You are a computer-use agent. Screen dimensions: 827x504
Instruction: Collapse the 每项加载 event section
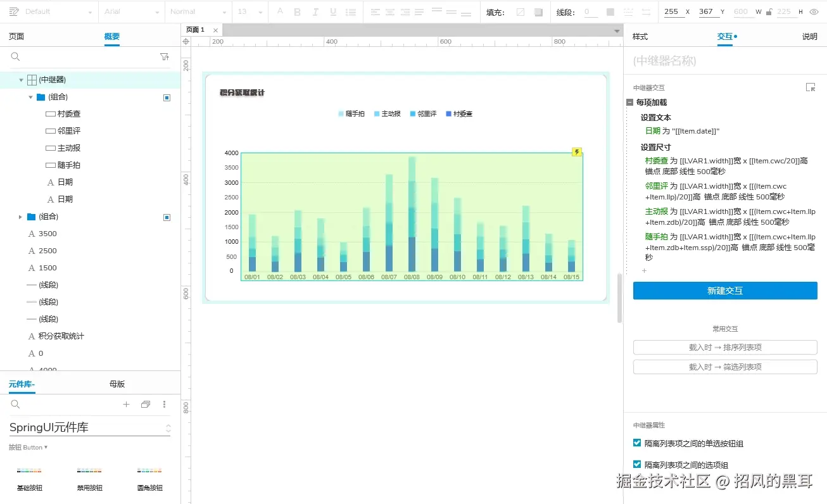630,103
